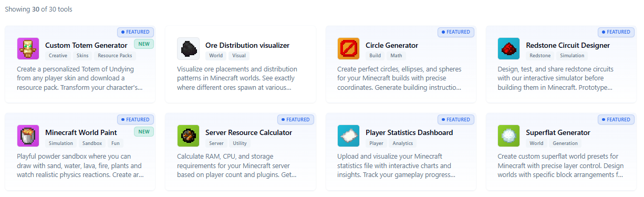
Task: Open the Player Statistics Dashboard title link
Action: click(x=409, y=132)
